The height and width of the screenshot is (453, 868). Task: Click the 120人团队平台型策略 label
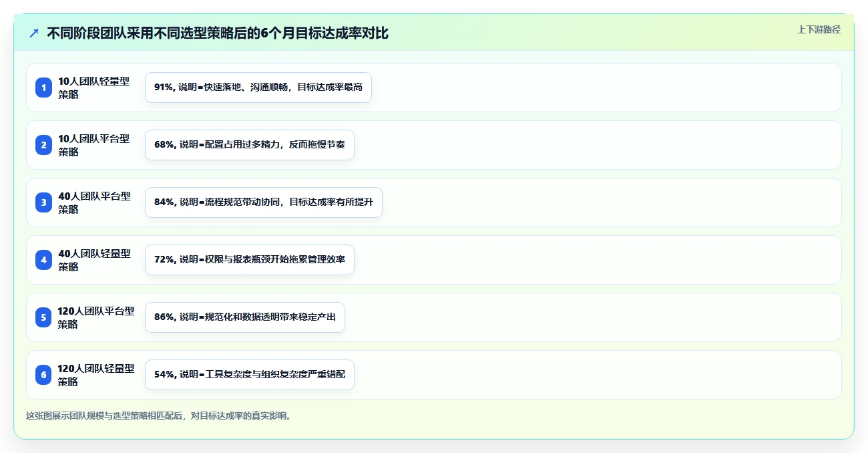96,317
